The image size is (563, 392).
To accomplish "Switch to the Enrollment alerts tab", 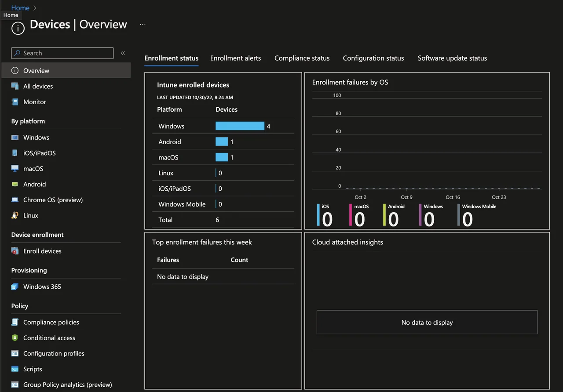I will point(235,58).
